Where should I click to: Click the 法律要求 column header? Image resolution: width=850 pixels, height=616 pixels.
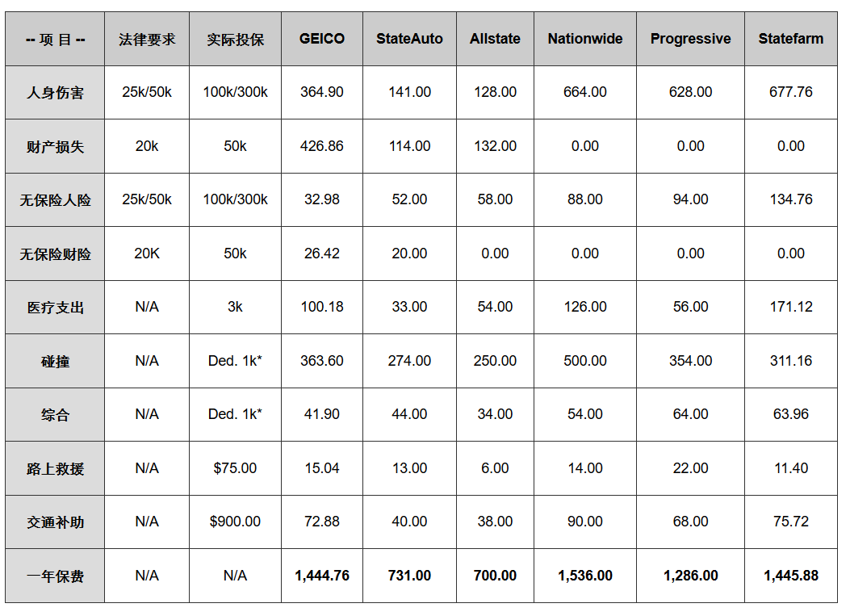(x=147, y=39)
